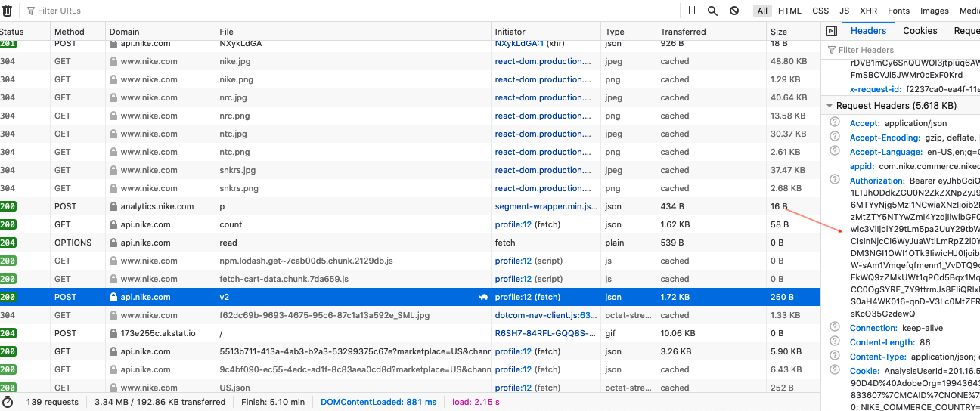Click the lock icon on akstat.io row
The width and height of the screenshot is (980, 411).
click(x=113, y=333)
